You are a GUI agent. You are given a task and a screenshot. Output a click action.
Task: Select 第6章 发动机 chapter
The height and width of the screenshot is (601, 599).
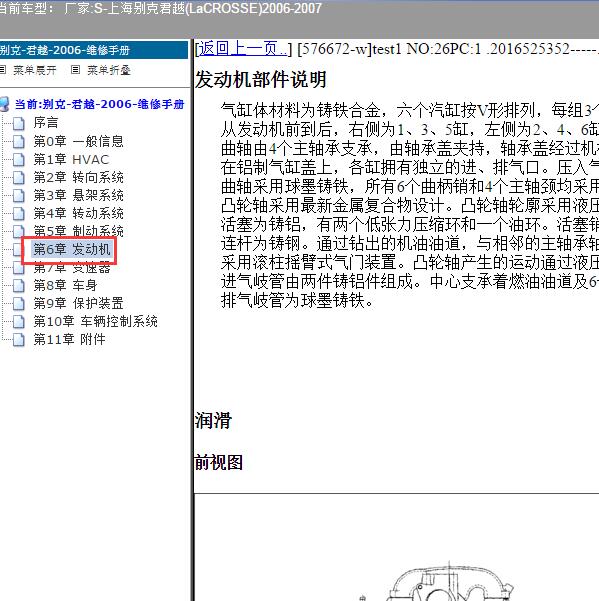click(72, 249)
